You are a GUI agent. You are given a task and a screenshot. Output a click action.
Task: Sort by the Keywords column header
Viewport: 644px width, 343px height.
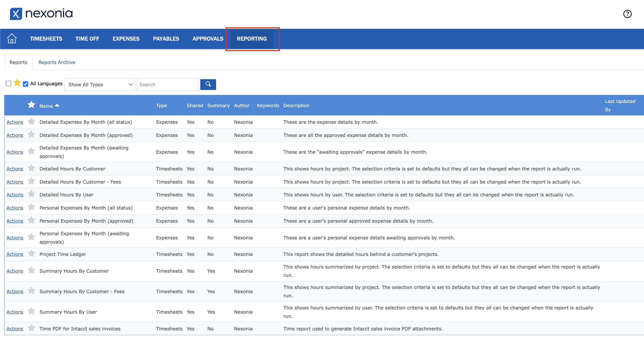tap(268, 106)
